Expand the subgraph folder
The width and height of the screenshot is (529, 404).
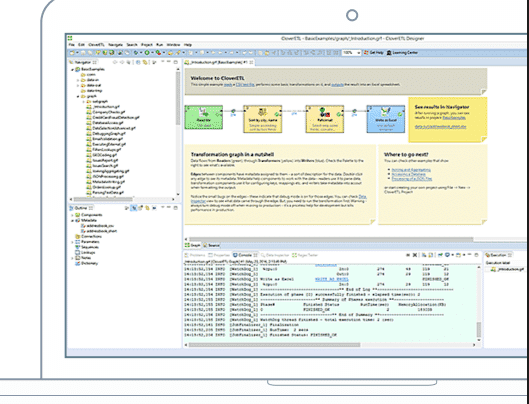tap(84, 102)
